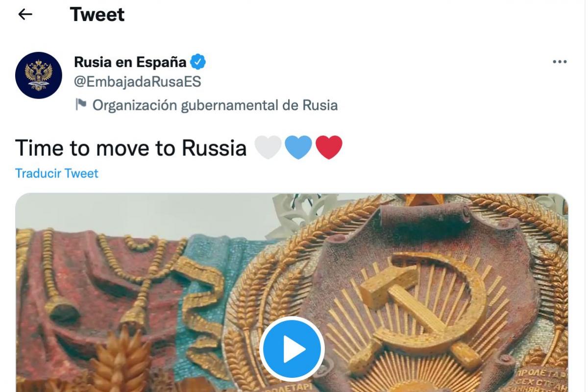Select the "Time to move to Russia" text
This screenshot has height=392, width=588.
pos(131,148)
